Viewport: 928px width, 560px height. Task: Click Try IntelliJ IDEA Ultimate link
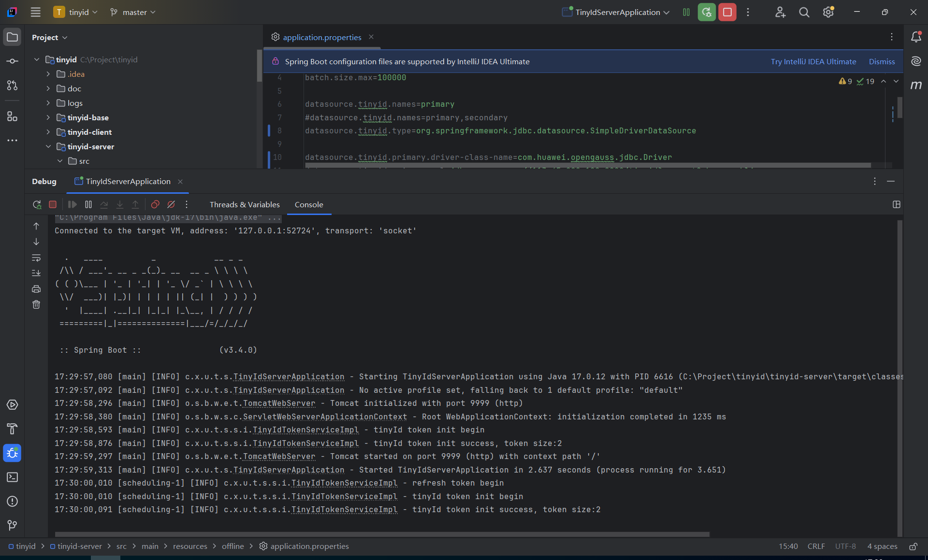point(813,61)
